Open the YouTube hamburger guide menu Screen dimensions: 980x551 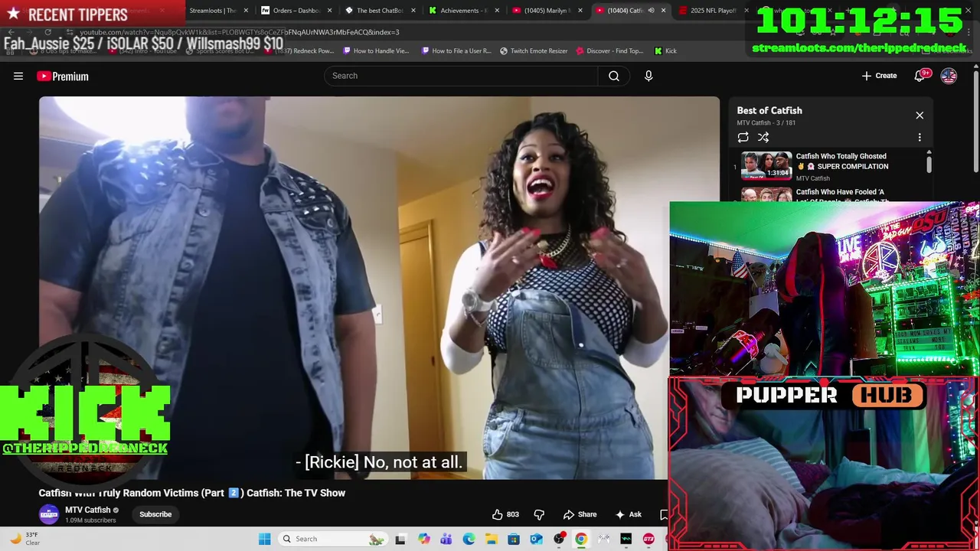18,76
